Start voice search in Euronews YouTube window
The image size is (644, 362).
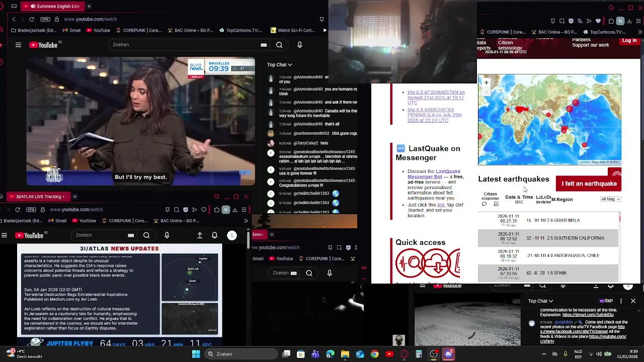tap(300, 45)
